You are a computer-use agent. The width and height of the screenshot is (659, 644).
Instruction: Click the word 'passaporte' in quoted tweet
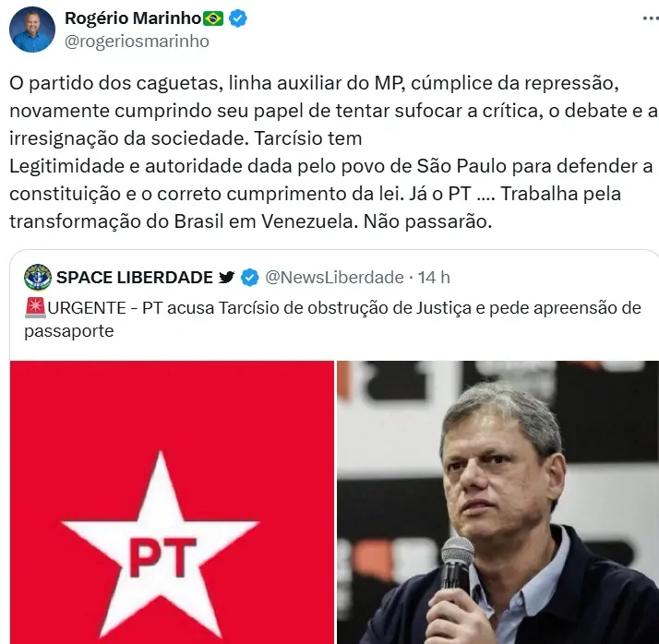tap(69, 331)
